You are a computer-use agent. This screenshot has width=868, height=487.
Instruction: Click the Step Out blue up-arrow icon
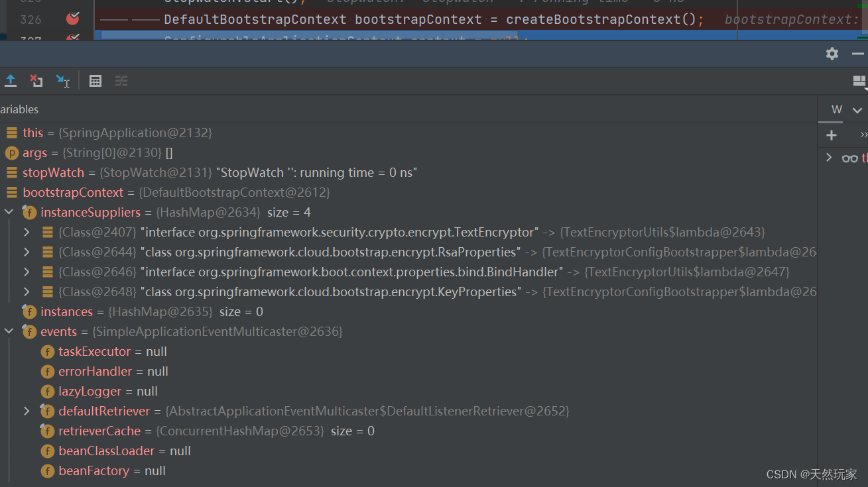(11, 81)
